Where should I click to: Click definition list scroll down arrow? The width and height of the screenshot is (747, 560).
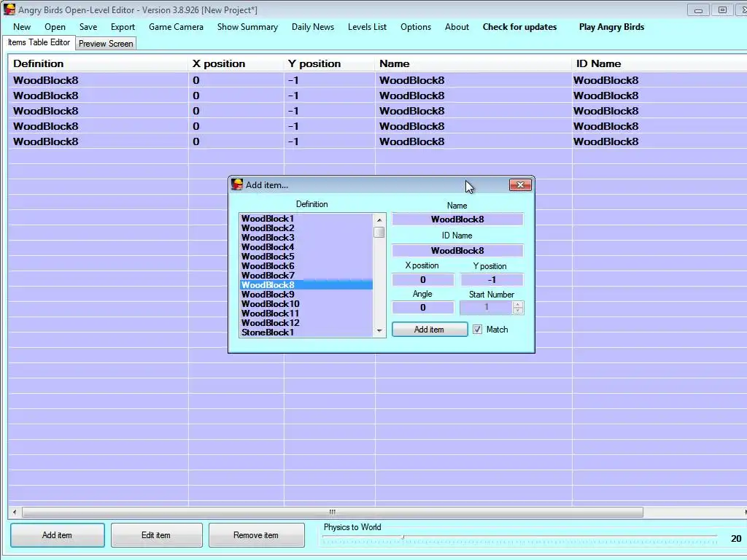tap(379, 330)
